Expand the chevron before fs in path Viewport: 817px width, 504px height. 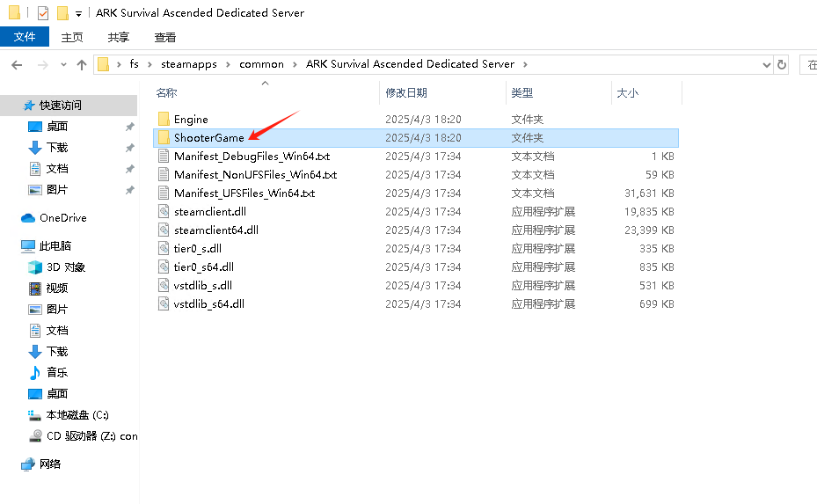(119, 64)
